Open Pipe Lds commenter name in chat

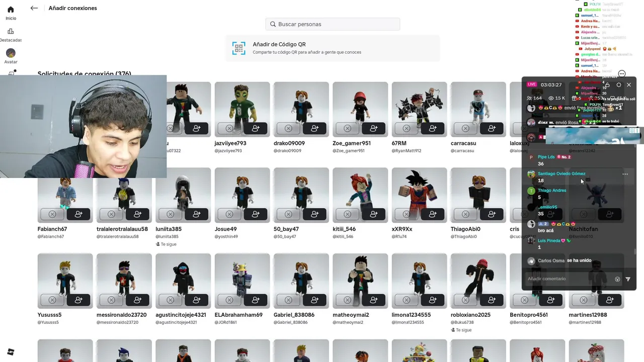(546, 157)
